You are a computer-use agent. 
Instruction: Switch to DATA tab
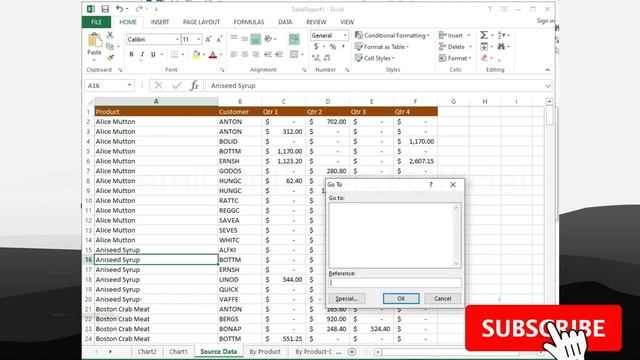point(285,22)
